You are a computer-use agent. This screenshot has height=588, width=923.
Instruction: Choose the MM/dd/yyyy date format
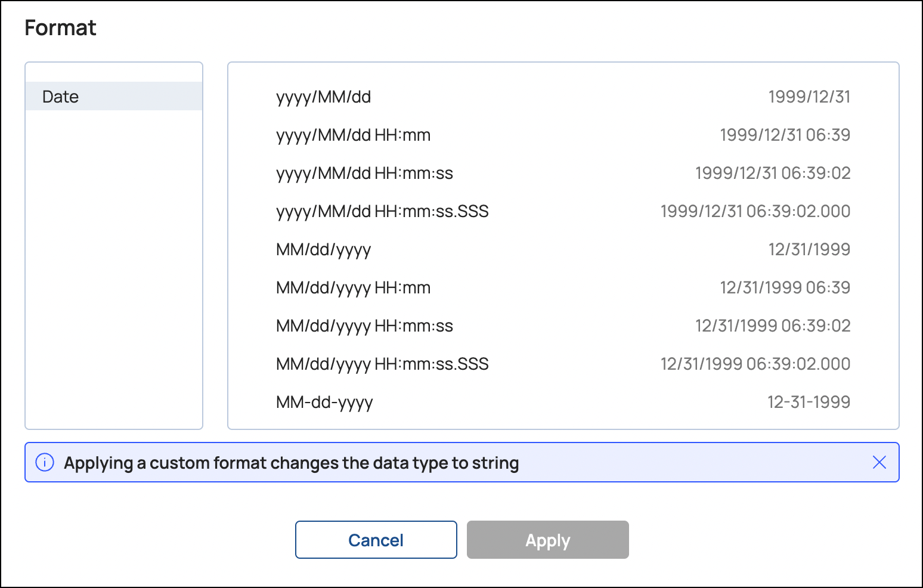(323, 249)
